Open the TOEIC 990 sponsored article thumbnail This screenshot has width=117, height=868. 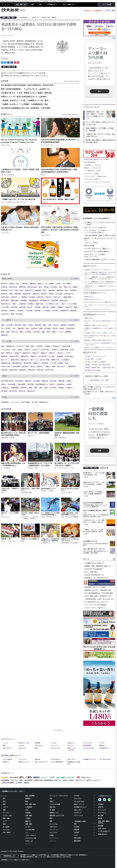tap(60, 128)
